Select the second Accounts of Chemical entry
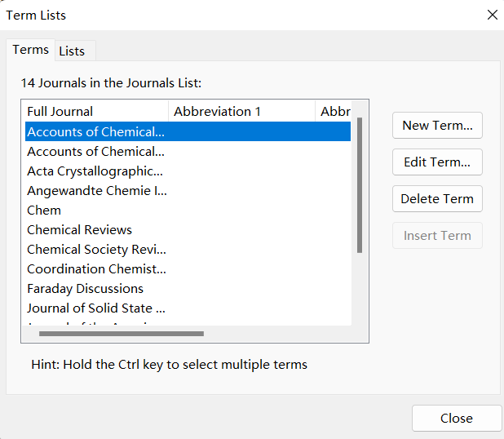The height and width of the screenshot is (439, 504). click(x=188, y=152)
